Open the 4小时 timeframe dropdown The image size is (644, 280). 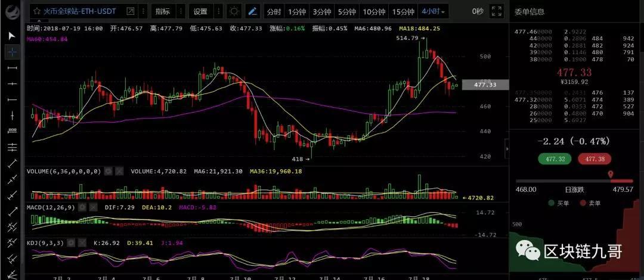[x=434, y=12]
